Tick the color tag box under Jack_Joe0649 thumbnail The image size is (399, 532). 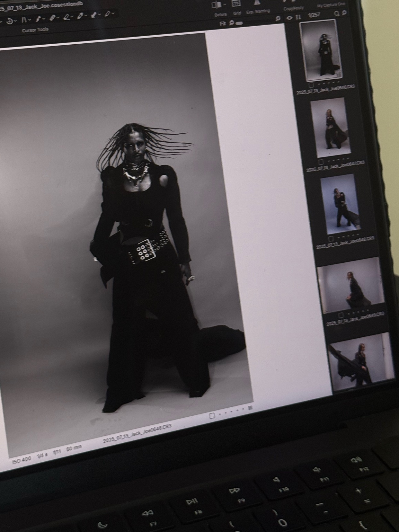(341, 315)
